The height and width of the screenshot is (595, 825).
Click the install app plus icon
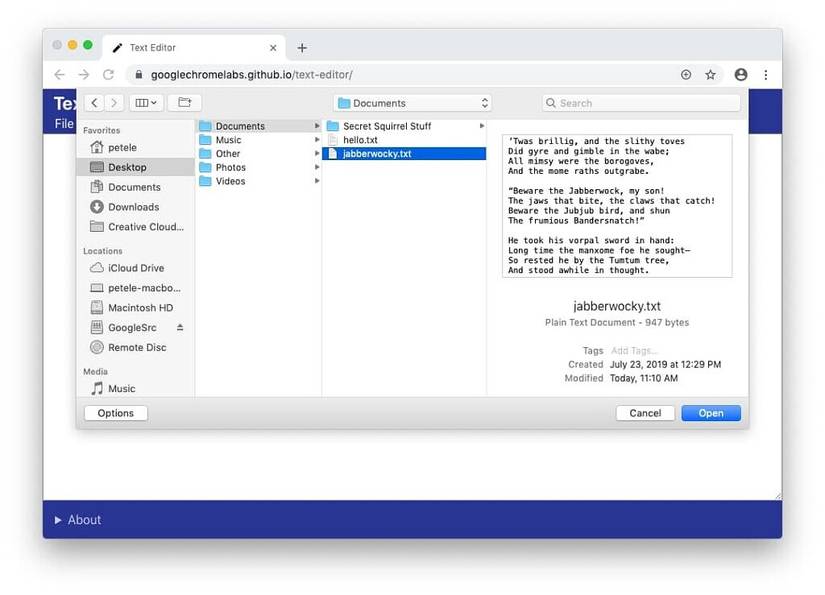(x=686, y=75)
